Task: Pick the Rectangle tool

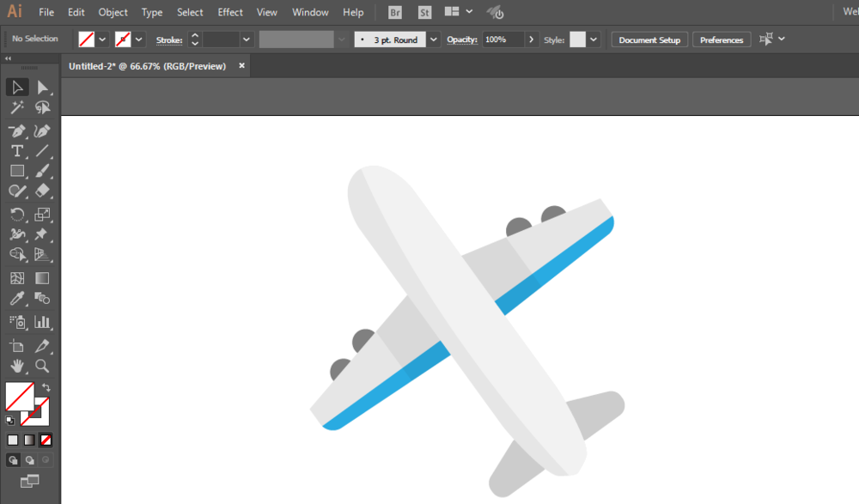Action: click(16, 171)
